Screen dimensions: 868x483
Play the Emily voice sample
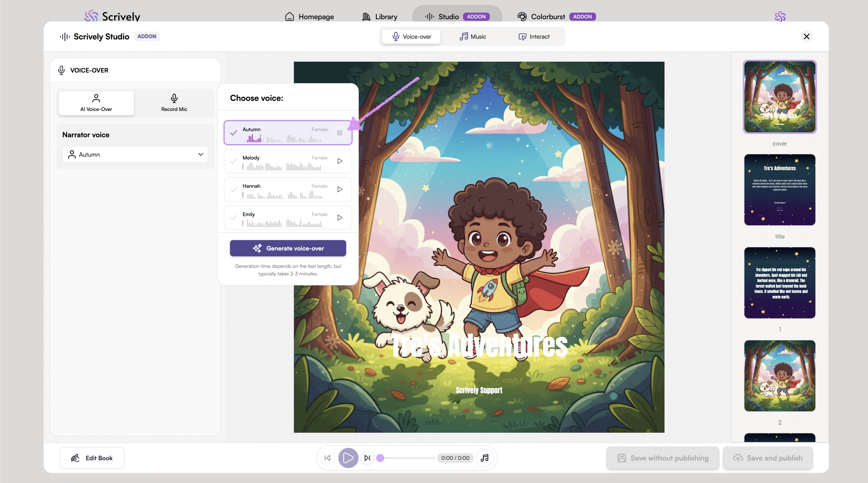pos(340,218)
